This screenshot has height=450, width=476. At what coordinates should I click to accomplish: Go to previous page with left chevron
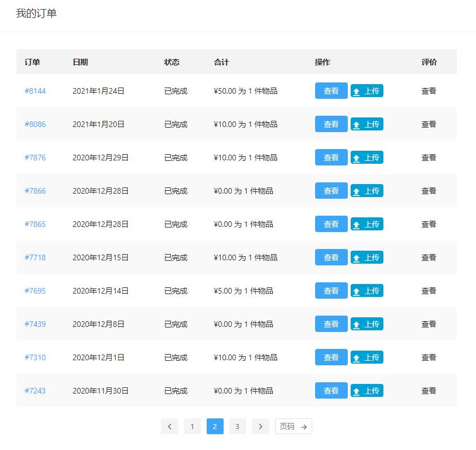(x=169, y=426)
